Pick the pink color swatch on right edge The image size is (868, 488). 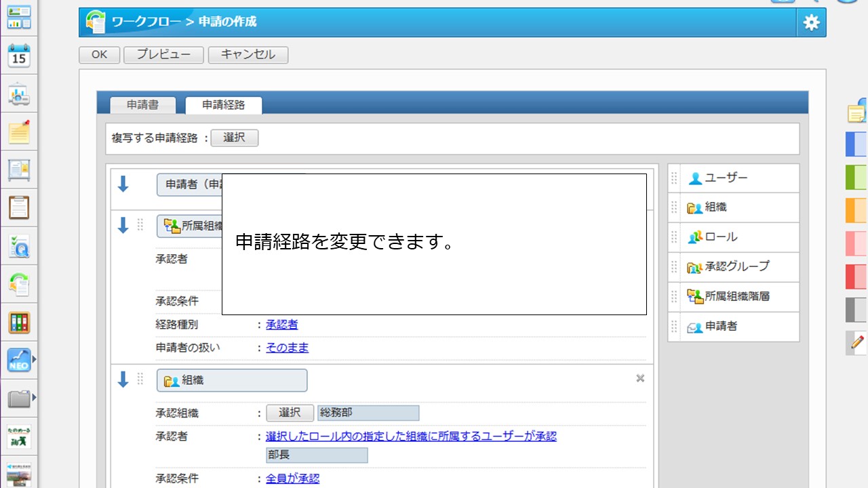(x=857, y=243)
